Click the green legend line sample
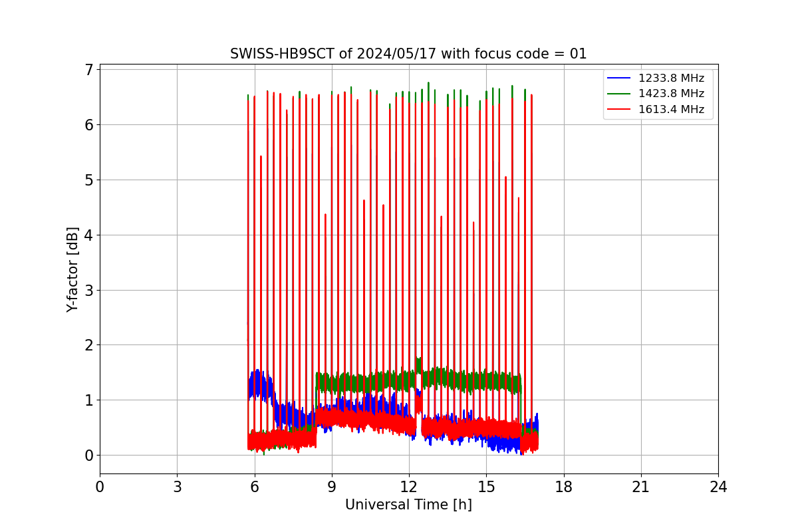 click(620, 94)
